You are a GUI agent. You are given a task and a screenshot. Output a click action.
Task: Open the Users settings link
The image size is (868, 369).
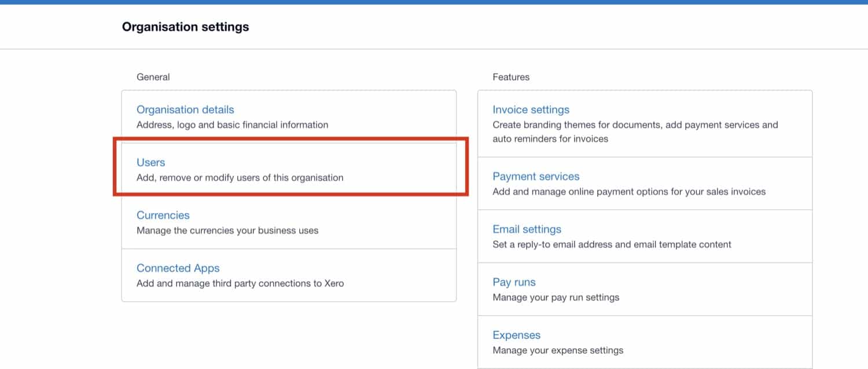(x=150, y=162)
